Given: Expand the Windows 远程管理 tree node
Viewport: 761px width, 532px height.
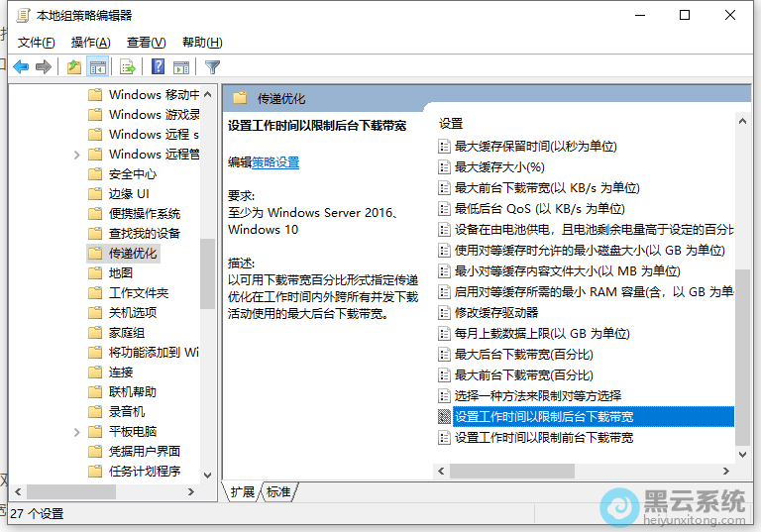Looking at the screenshot, I should [77, 155].
